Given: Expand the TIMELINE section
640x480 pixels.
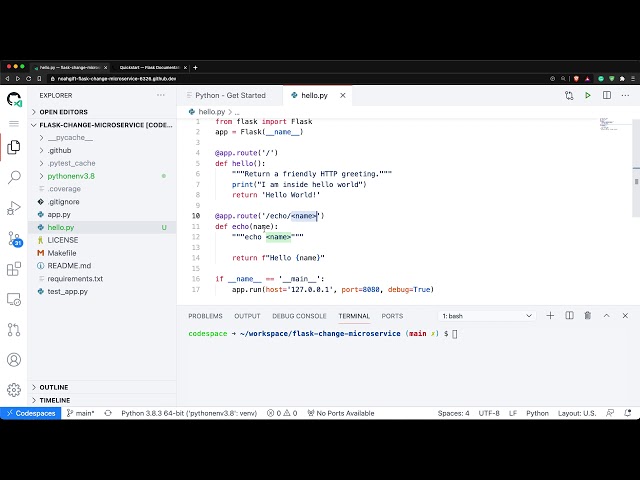Looking at the screenshot, I should point(102,400).
